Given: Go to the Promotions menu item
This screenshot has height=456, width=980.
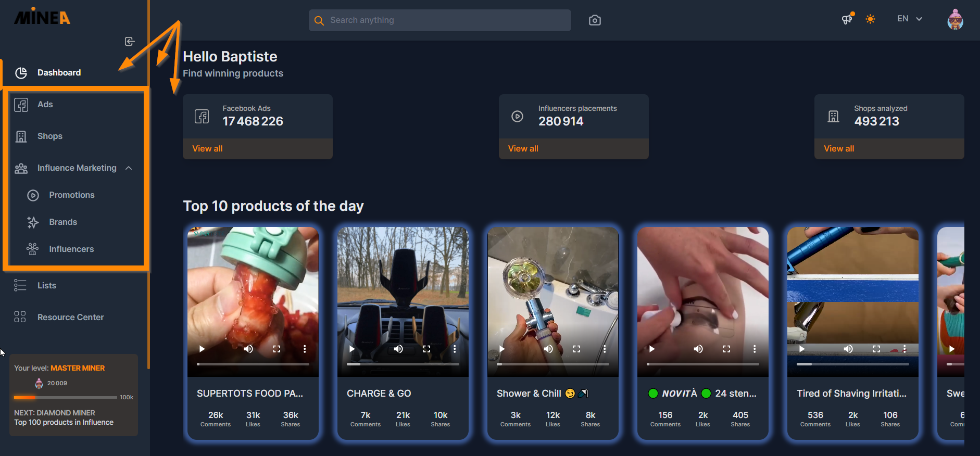Looking at the screenshot, I should point(72,195).
